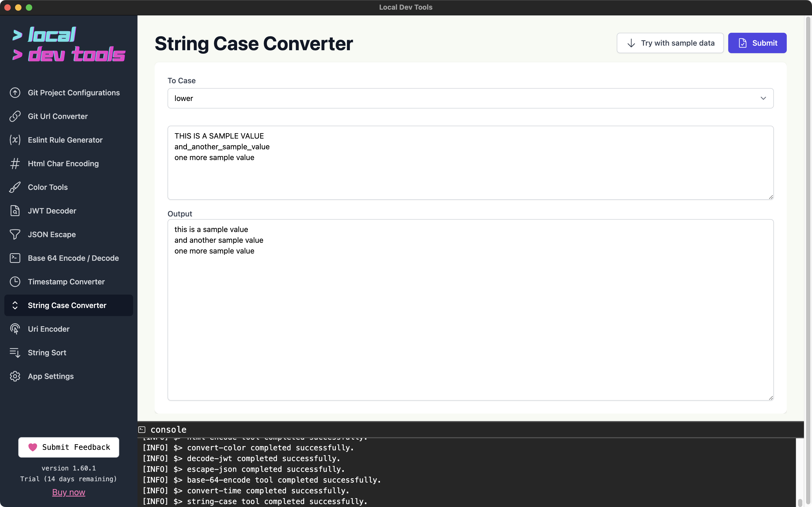Click the Trial 14 days remaining text

click(69, 479)
